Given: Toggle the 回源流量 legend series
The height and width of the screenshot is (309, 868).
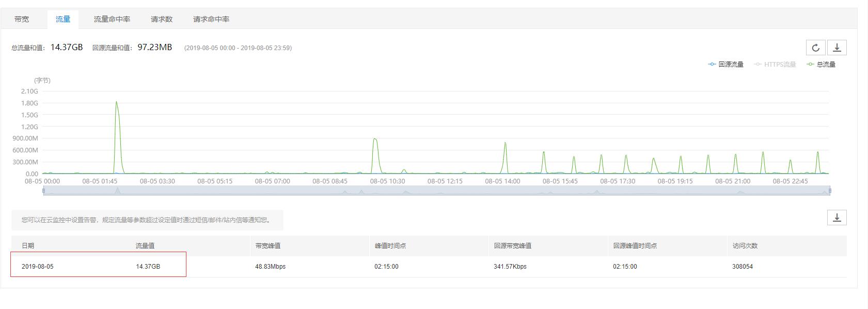Looking at the screenshot, I should click(726, 65).
